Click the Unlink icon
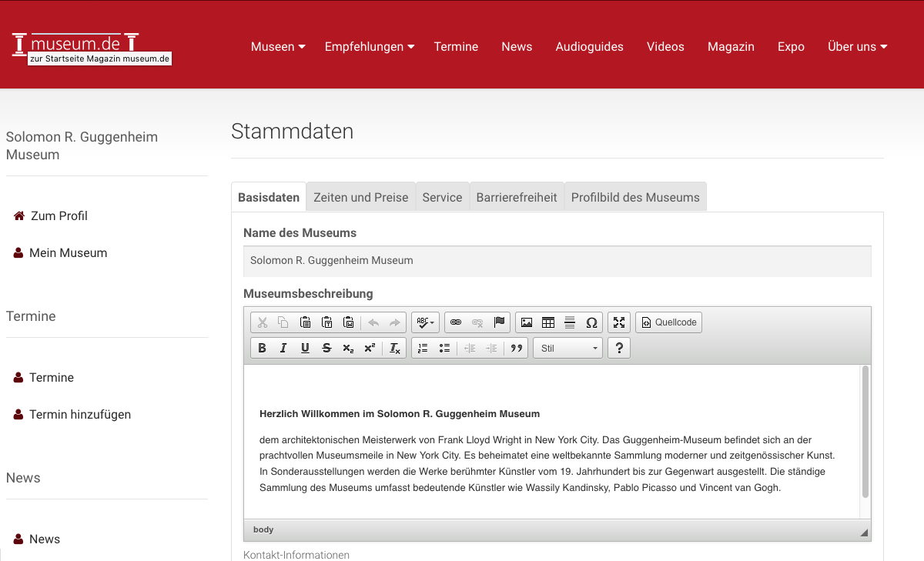924x561 pixels. [x=477, y=322]
